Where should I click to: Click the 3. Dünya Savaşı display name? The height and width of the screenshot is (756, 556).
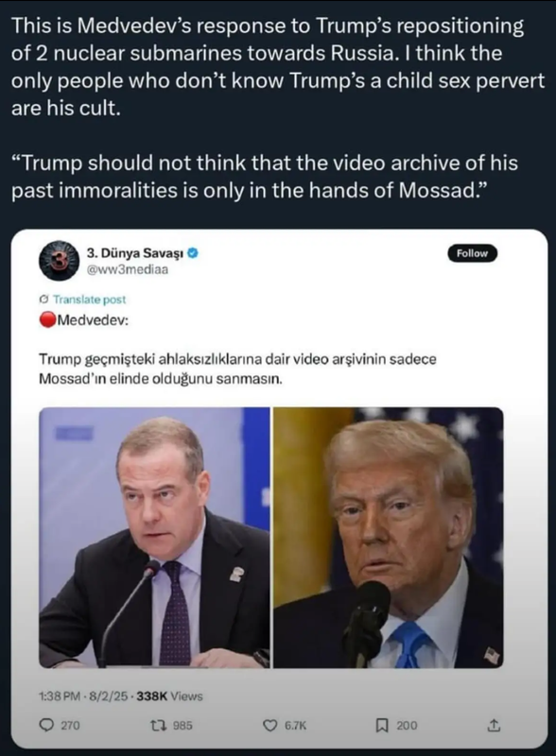[x=135, y=252]
